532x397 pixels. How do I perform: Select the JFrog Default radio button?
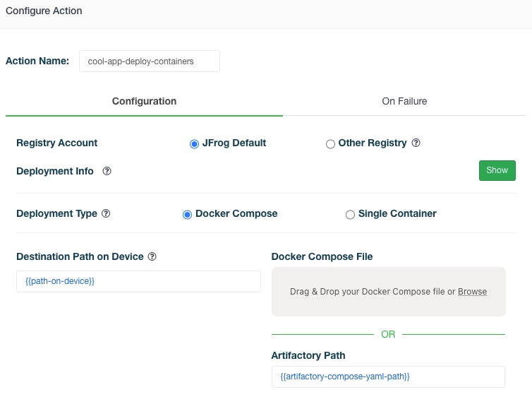(x=195, y=143)
